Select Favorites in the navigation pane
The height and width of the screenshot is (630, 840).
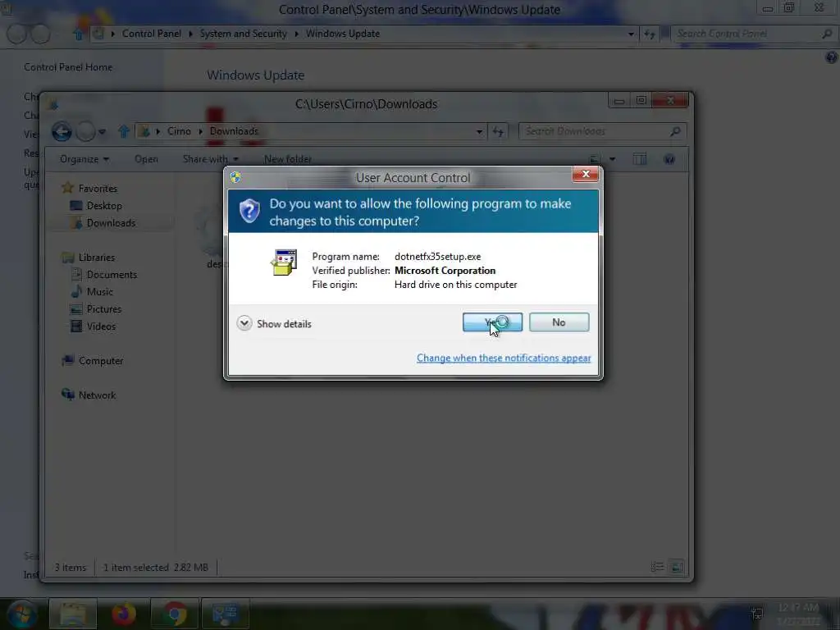point(98,189)
